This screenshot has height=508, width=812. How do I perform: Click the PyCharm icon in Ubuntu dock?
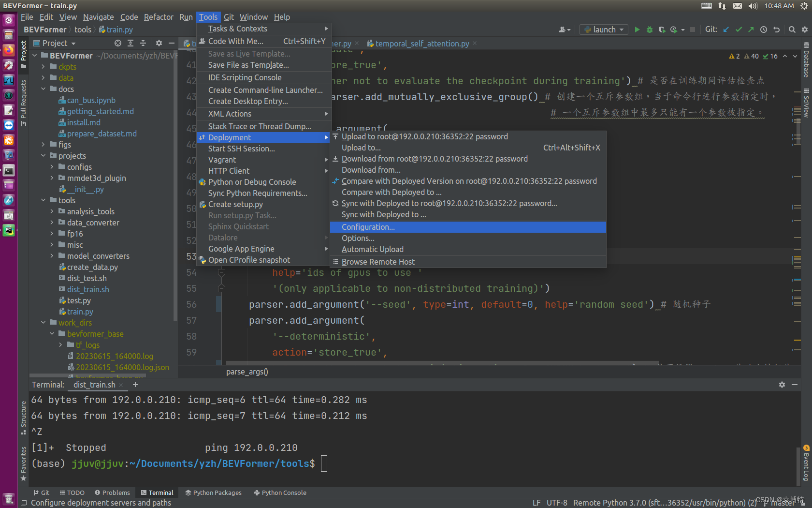click(x=9, y=230)
